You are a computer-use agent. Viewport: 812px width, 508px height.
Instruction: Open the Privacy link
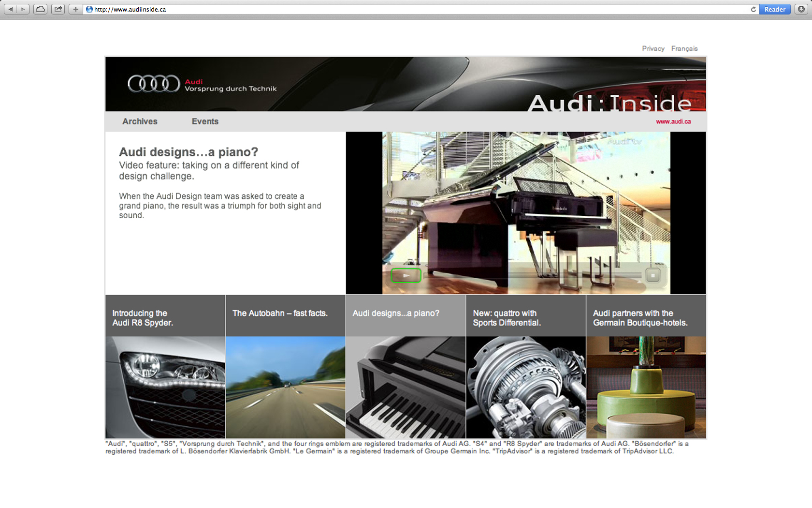click(x=653, y=48)
